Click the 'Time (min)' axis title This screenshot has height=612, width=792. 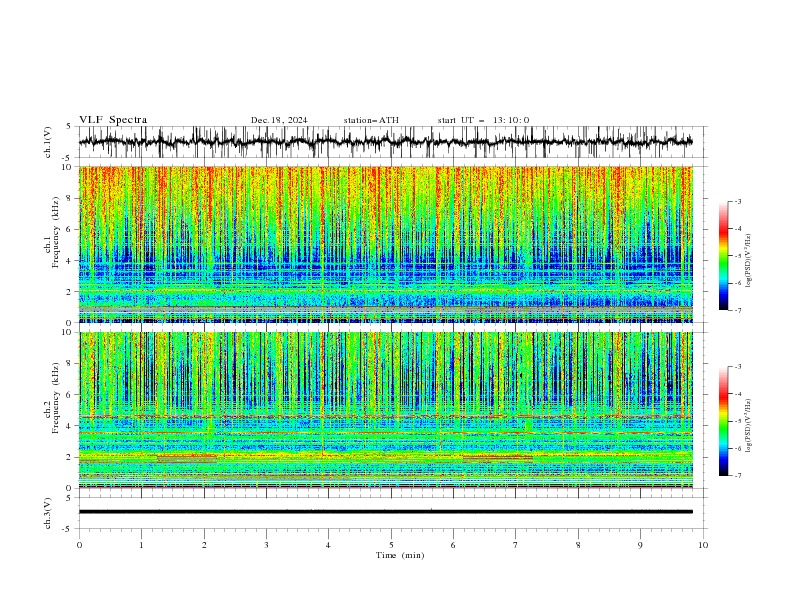coord(400,555)
